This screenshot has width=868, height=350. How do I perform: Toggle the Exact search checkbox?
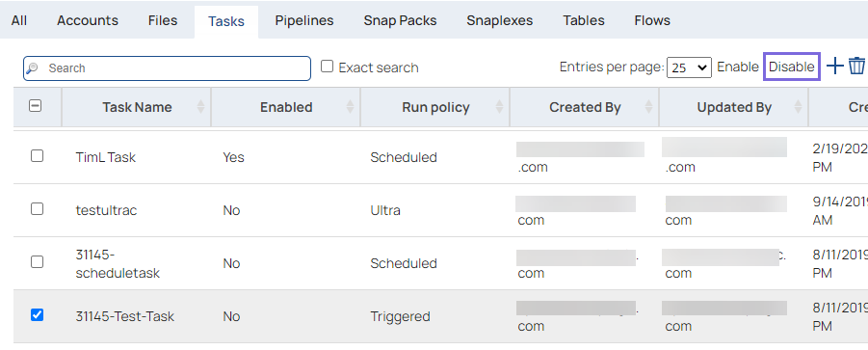(328, 67)
